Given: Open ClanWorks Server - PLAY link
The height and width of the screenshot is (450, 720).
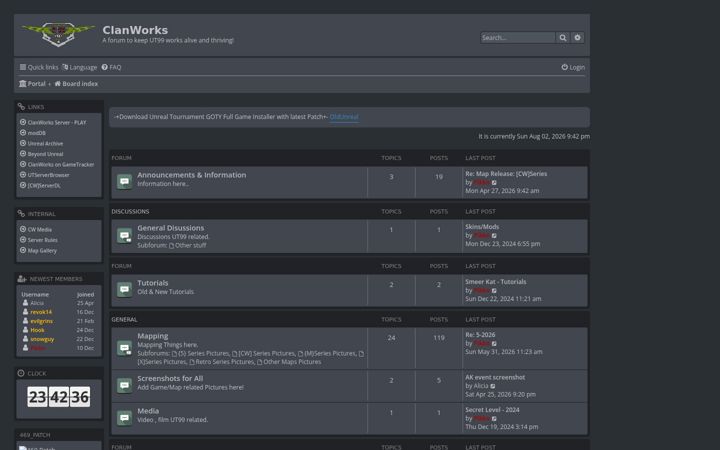Looking at the screenshot, I should tap(56, 123).
